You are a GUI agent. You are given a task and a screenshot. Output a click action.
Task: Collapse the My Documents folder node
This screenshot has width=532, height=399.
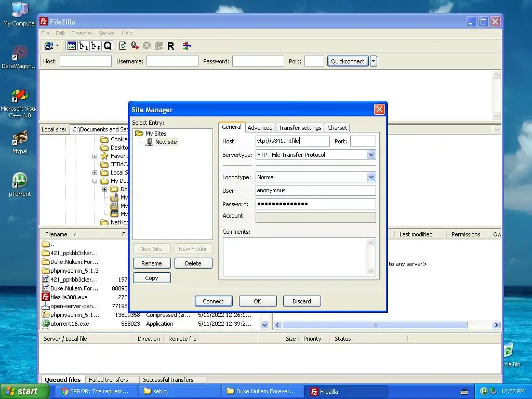(x=95, y=181)
